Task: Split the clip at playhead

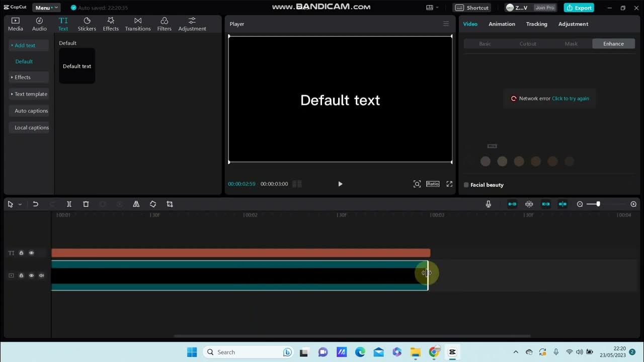Action: (x=69, y=204)
